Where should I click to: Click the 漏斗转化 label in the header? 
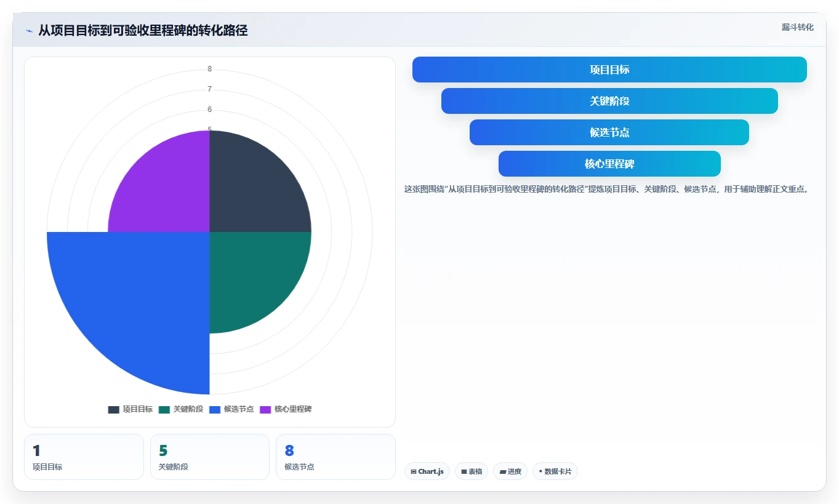tap(798, 27)
